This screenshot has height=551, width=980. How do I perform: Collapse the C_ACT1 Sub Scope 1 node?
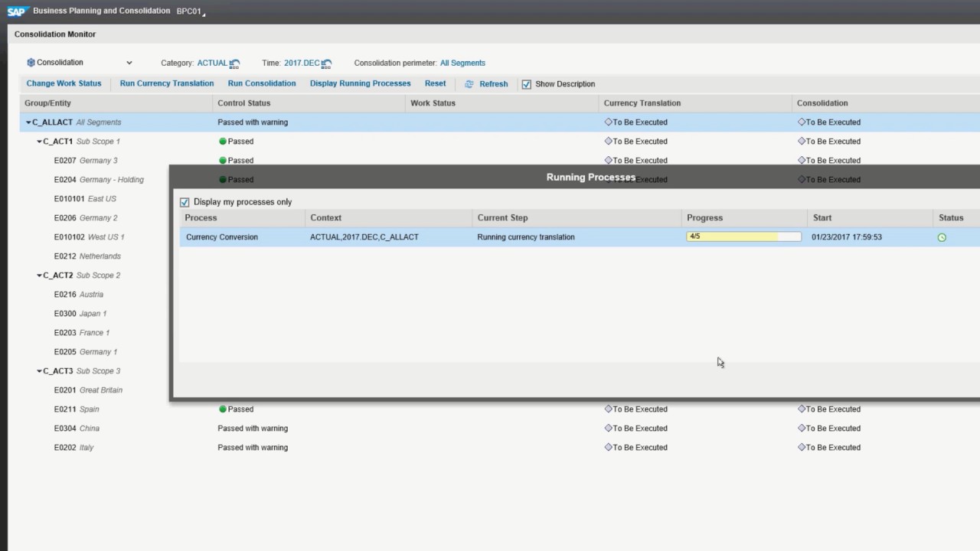(39, 142)
